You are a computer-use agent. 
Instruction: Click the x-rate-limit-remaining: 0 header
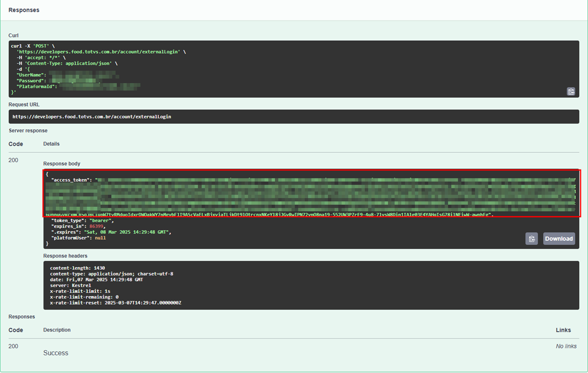pos(84,297)
